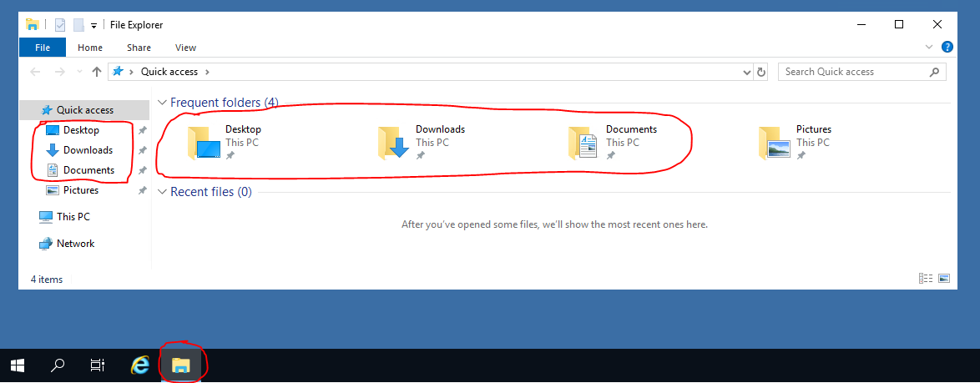Click the pin icon beside Documents in the sidebar
980x383 pixels.
tap(143, 170)
